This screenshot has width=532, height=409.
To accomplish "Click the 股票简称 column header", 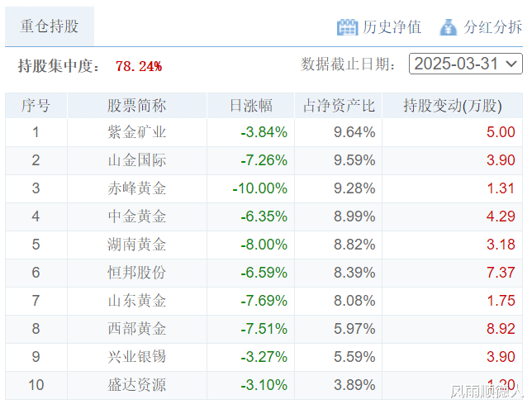I will click(137, 106).
